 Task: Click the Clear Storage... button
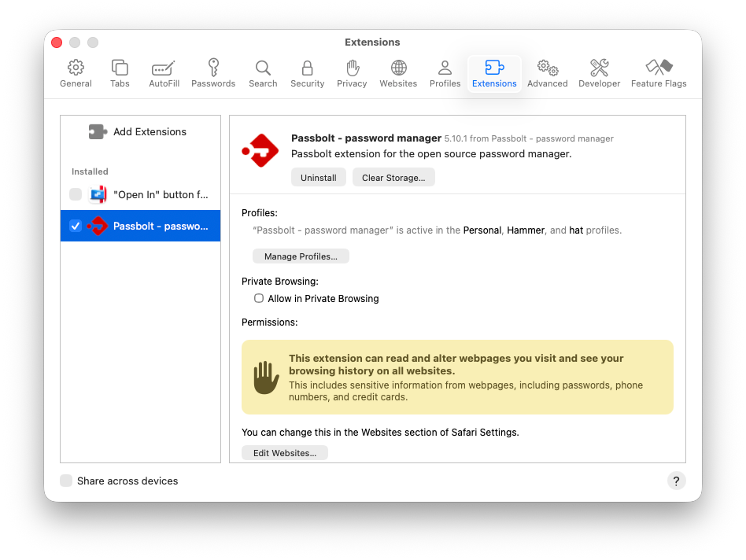[393, 177]
